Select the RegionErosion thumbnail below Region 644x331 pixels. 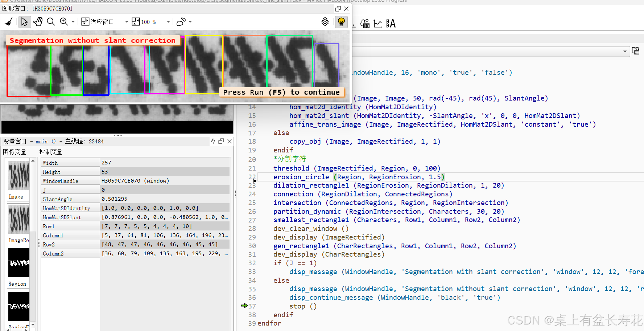point(19,306)
